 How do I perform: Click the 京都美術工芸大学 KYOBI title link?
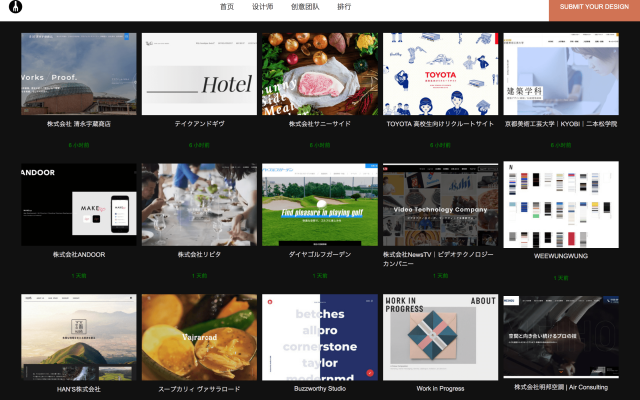(561, 124)
